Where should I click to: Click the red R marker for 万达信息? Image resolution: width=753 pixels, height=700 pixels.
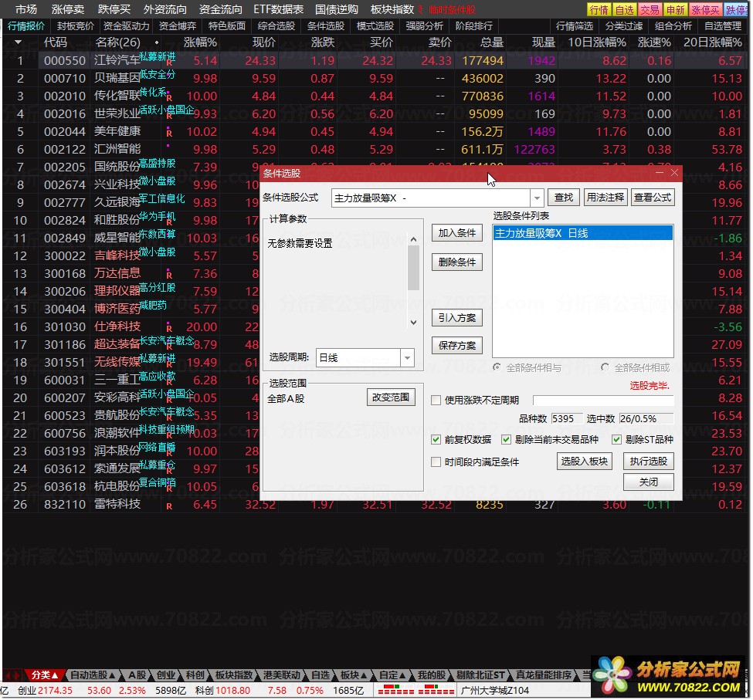pyautogui.click(x=169, y=275)
